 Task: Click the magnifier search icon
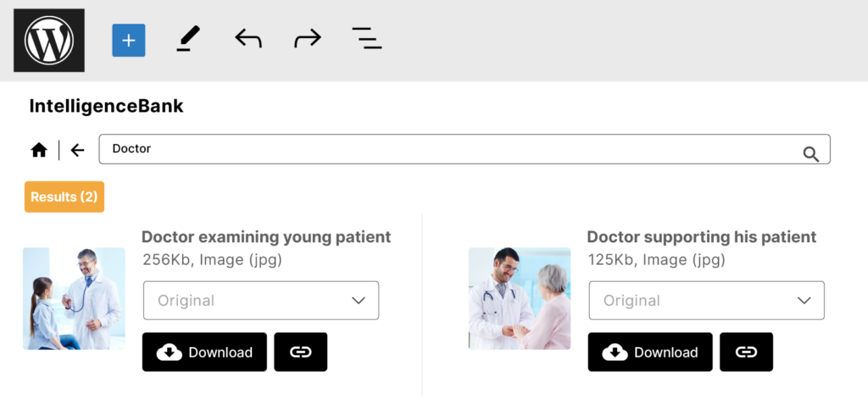tap(810, 153)
